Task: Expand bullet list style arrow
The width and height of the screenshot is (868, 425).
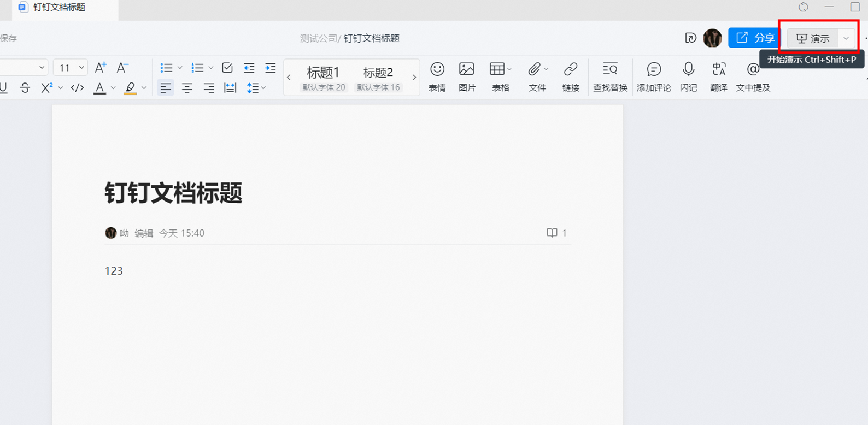Action: point(180,68)
